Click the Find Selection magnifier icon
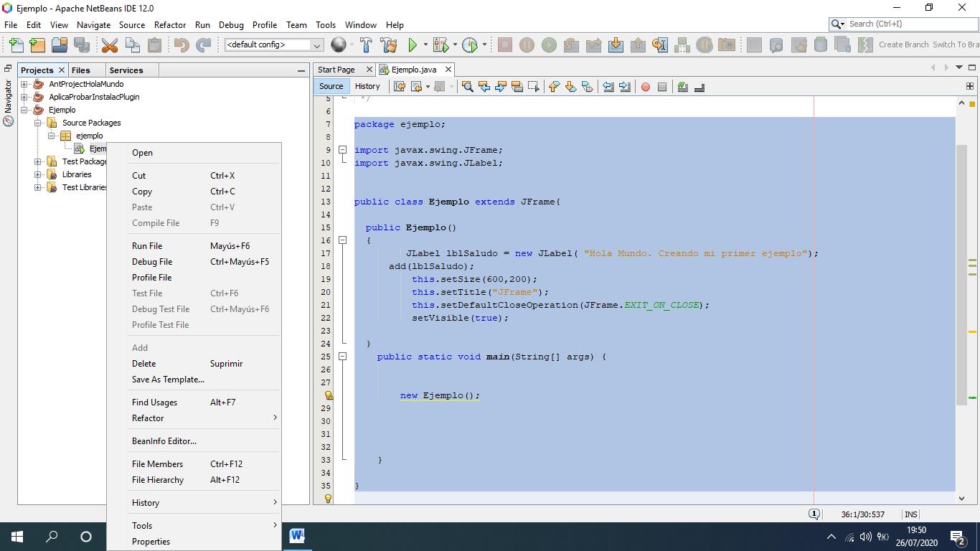The width and height of the screenshot is (980, 551). (467, 87)
